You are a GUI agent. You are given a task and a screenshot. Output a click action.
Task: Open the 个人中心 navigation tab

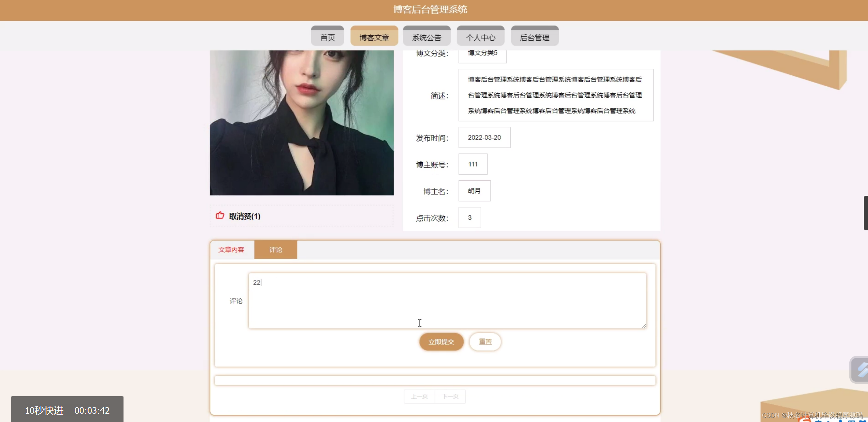coord(481,36)
